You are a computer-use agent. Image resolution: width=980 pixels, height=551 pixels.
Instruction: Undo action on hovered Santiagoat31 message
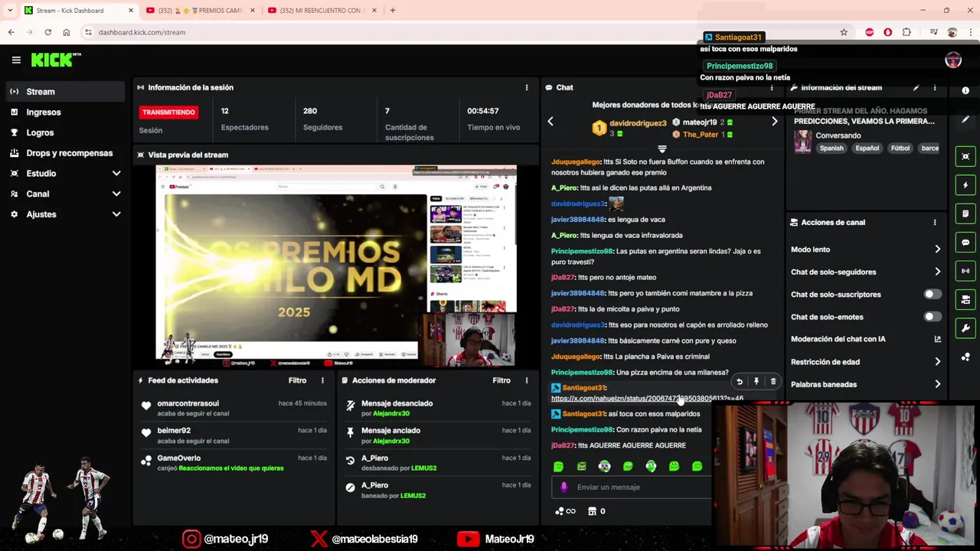(740, 381)
